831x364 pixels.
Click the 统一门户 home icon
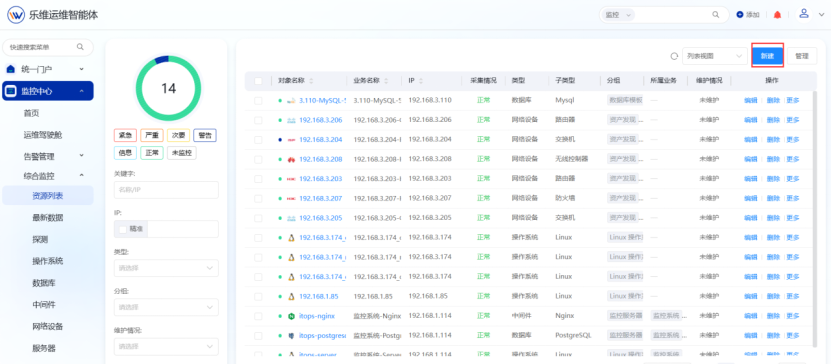(11, 69)
